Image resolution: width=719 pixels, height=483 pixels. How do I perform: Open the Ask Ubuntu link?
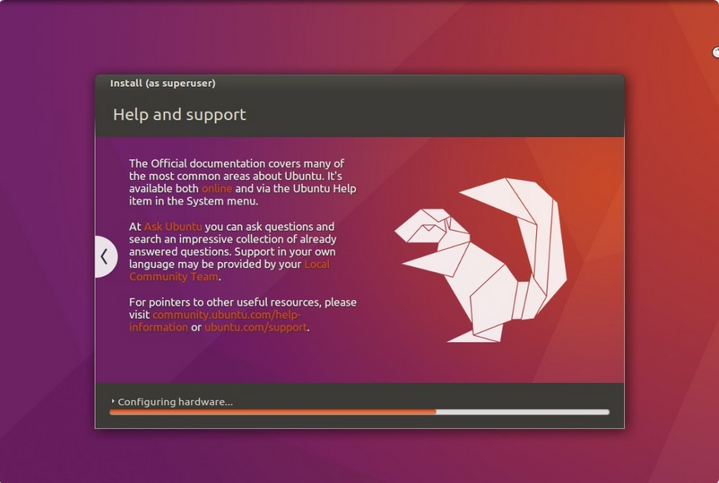pyautogui.click(x=173, y=227)
